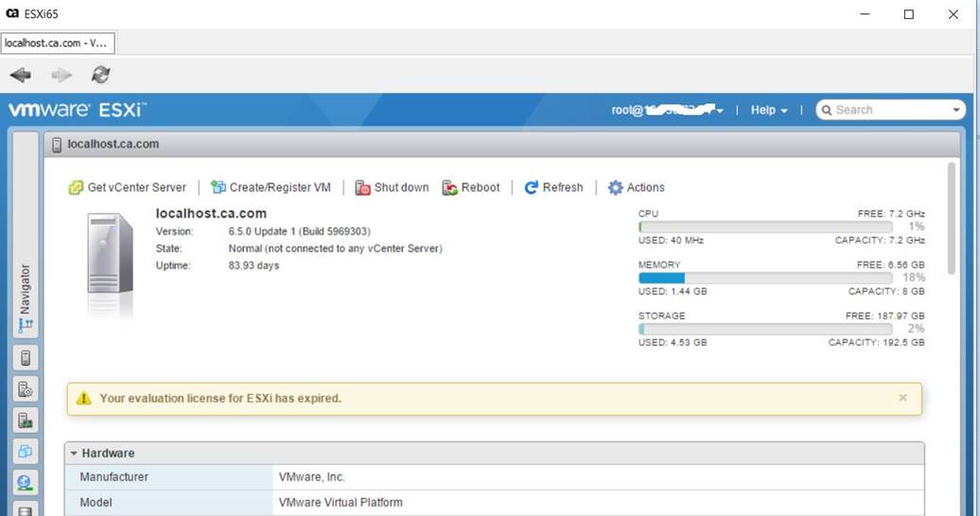This screenshot has height=516, width=980.
Task: Open the host Manage icon in the sidebar
Action: (25, 389)
